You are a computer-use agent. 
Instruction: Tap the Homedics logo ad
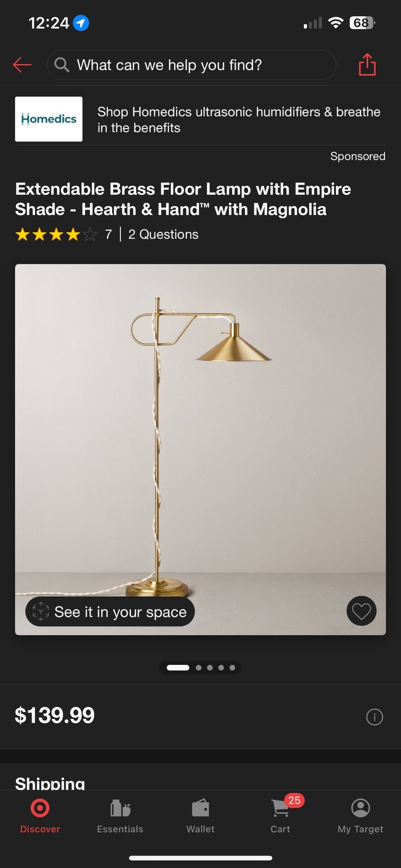click(x=49, y=119)
